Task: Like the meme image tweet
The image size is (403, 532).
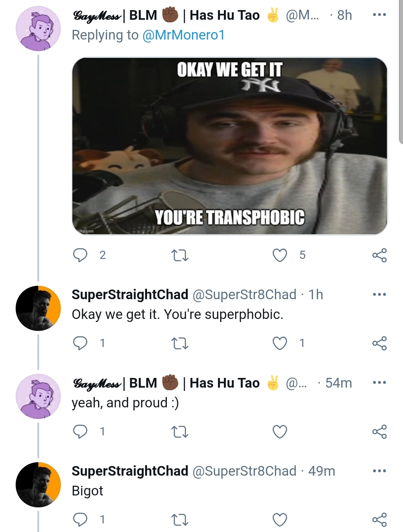Action: pyautogui.click(x=280, y=256)
